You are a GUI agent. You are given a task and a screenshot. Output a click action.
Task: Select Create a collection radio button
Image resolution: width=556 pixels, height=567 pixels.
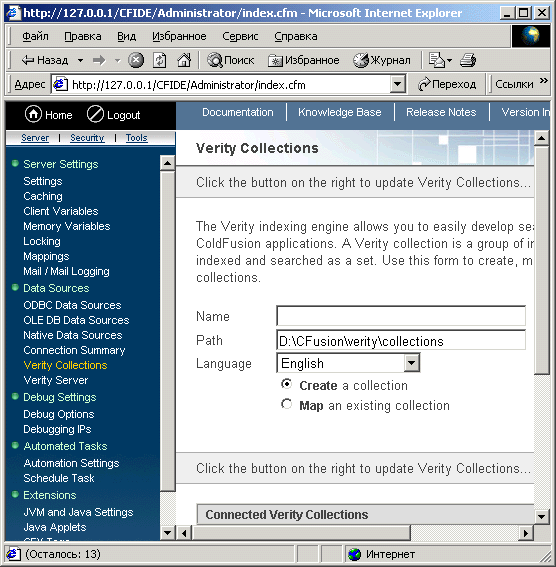(287, 384)
